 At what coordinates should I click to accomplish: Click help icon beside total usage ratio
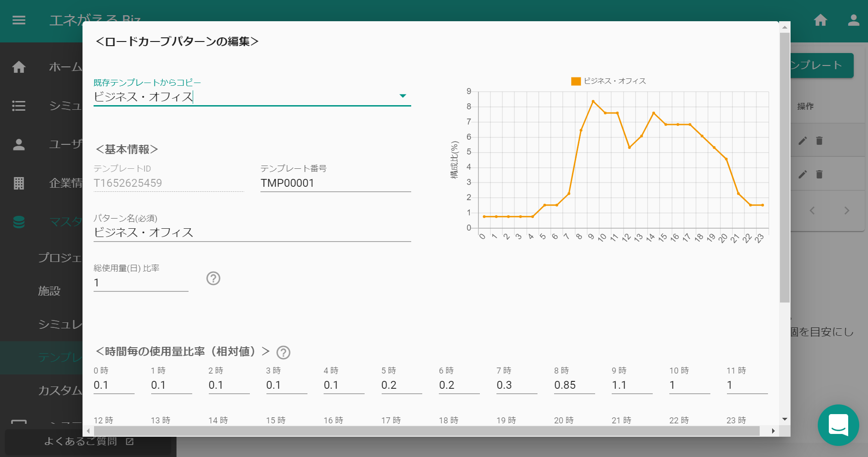click(213, 279)
